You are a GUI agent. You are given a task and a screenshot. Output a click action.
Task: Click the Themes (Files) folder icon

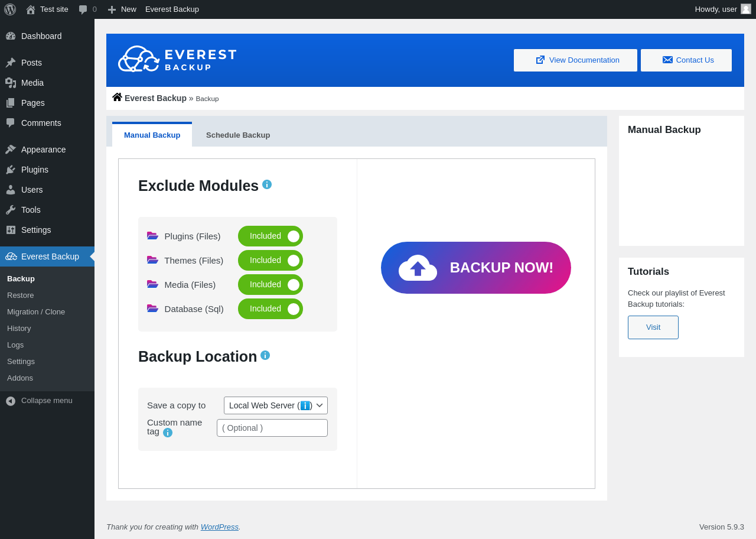[152, 260]
